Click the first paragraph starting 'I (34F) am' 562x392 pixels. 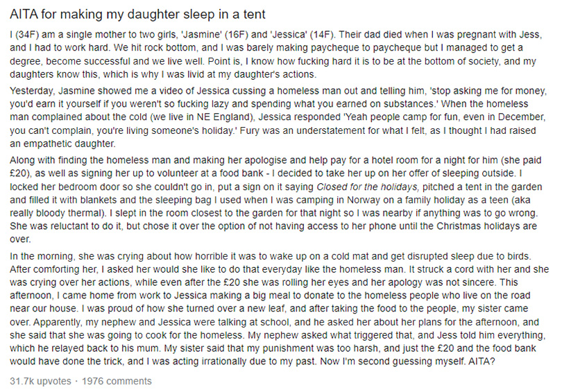click(x=276, y=55)
